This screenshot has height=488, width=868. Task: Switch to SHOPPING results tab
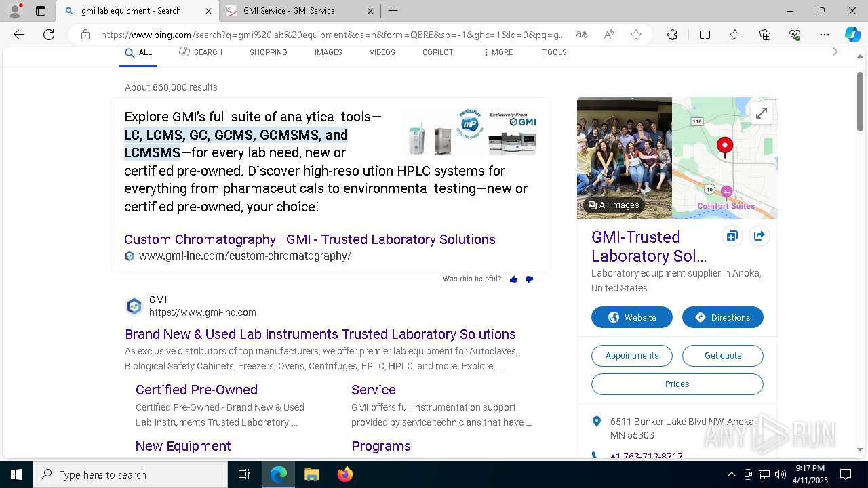pos(268,52)
